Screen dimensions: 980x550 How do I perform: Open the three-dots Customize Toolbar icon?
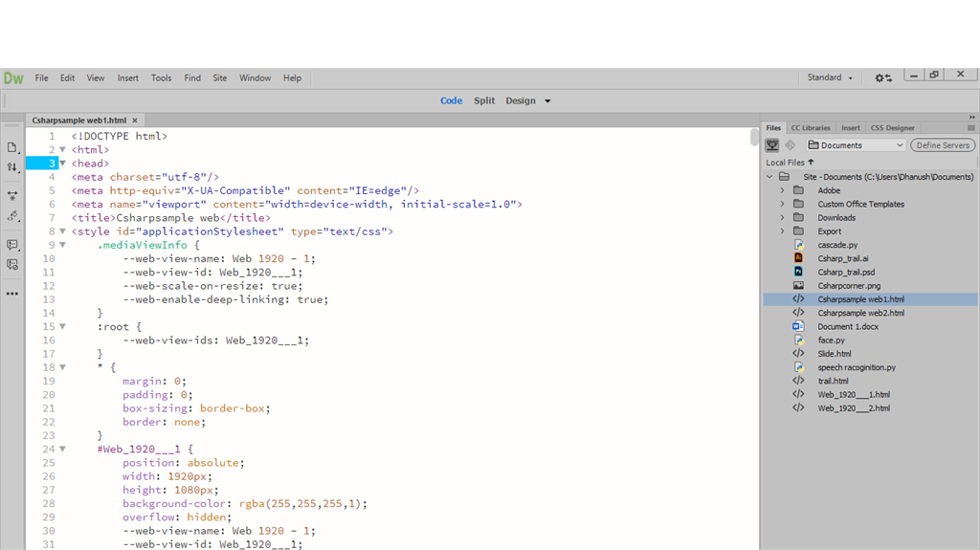click(11, 294)
